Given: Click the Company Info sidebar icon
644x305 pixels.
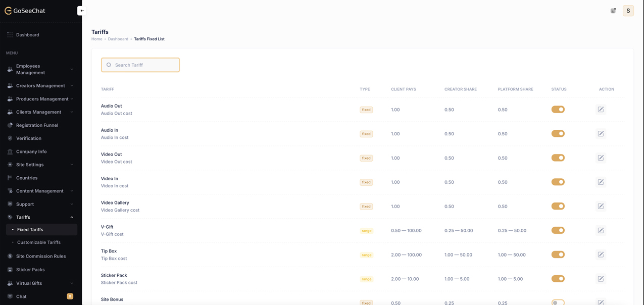Looking at the screenshot, I should [x=10, y=151].
